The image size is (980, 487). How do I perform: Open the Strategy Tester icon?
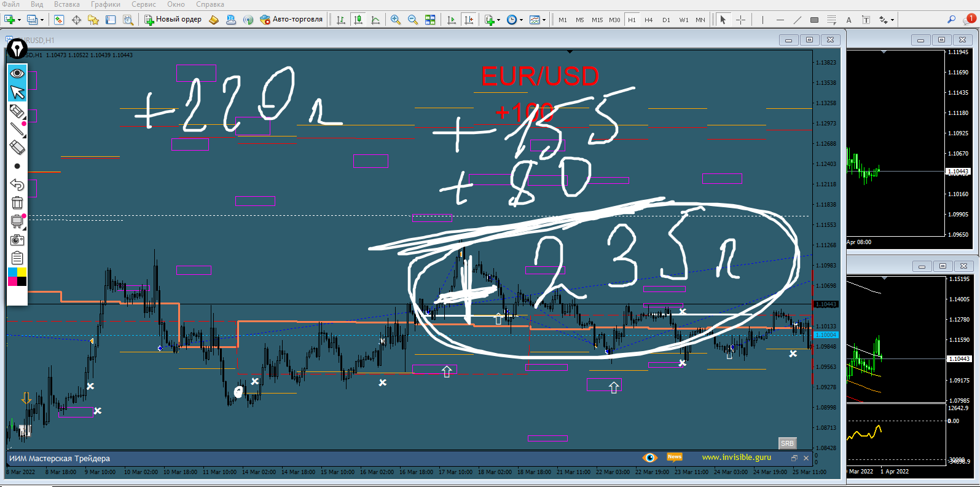128,20
